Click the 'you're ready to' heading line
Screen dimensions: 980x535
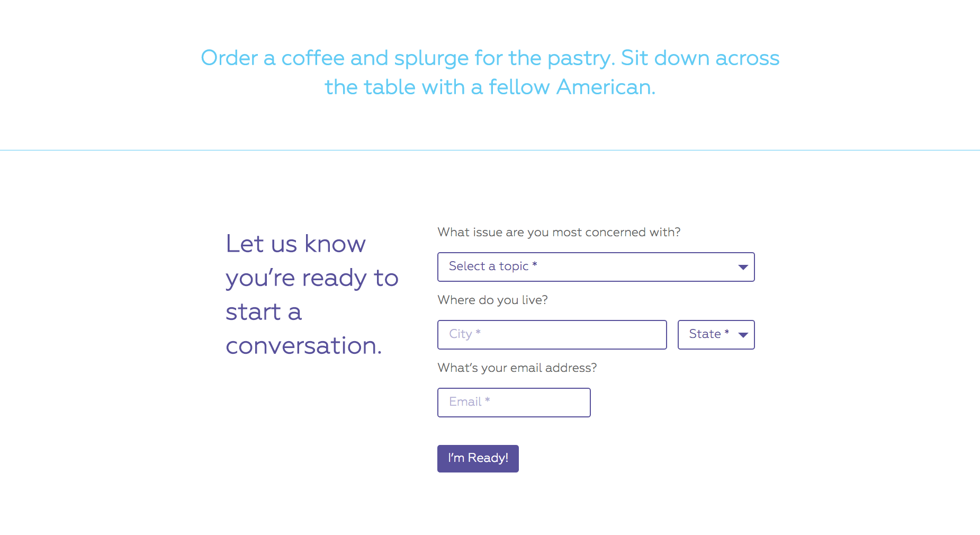click(x=312, y=278)
